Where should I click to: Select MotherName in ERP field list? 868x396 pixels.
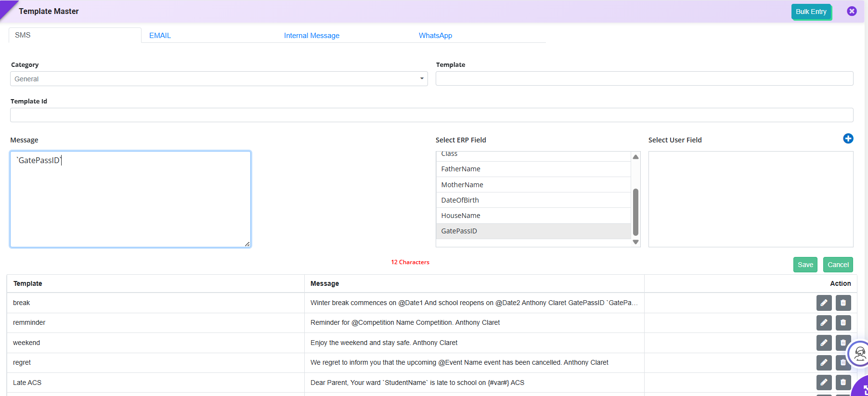tap(533, 185)
